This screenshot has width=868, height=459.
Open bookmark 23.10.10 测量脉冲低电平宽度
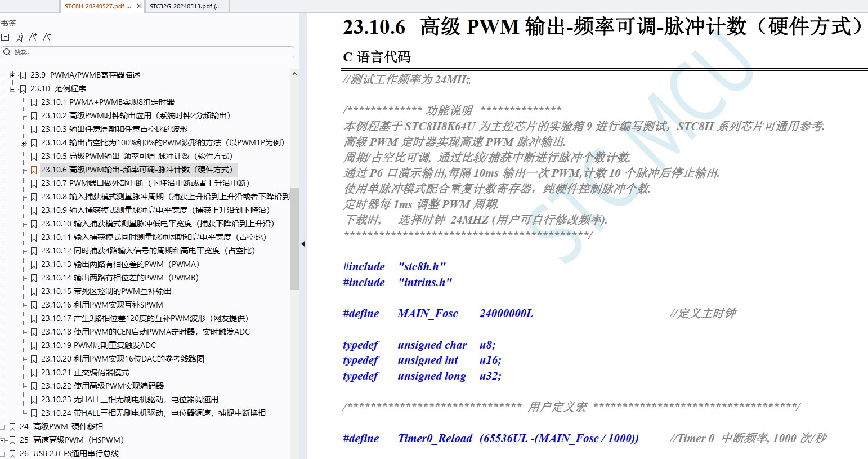pos(158,224)
